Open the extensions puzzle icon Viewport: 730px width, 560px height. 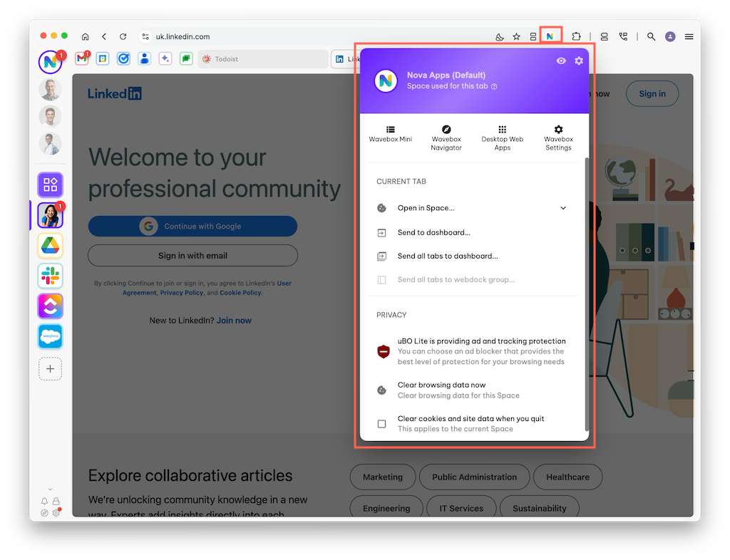tap(576, 36)
